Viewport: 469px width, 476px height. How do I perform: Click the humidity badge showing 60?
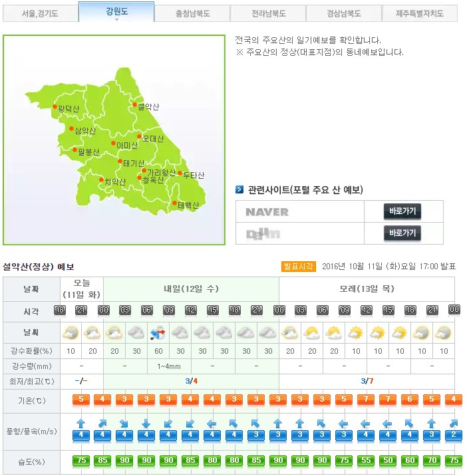410,461
